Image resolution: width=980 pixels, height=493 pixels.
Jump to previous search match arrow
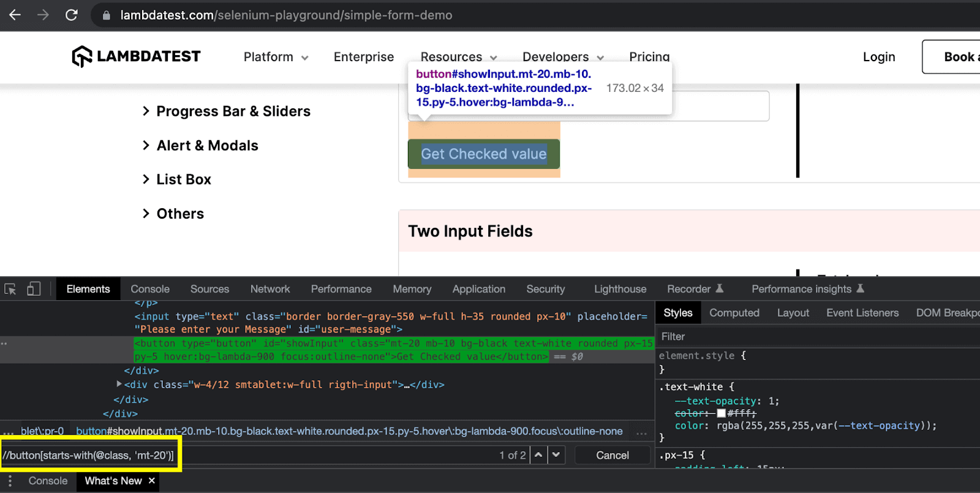538,455
